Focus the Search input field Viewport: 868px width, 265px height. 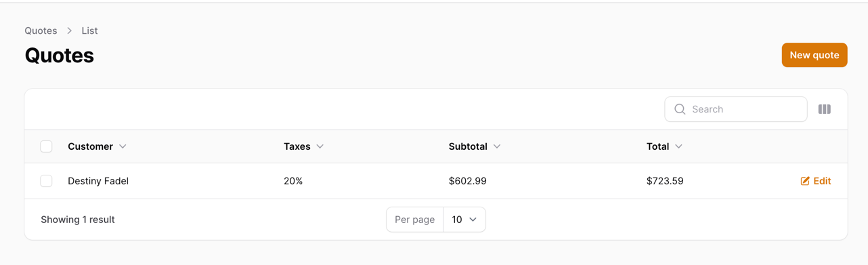(736, 109)
